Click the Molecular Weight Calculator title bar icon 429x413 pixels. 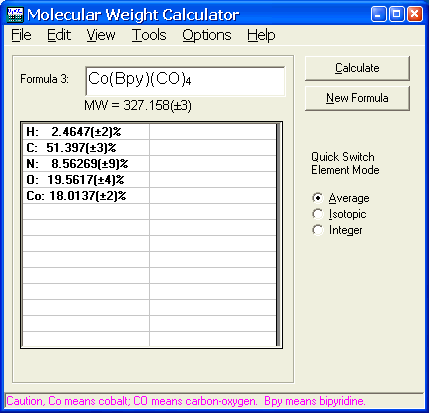click(x=15, y=15)
